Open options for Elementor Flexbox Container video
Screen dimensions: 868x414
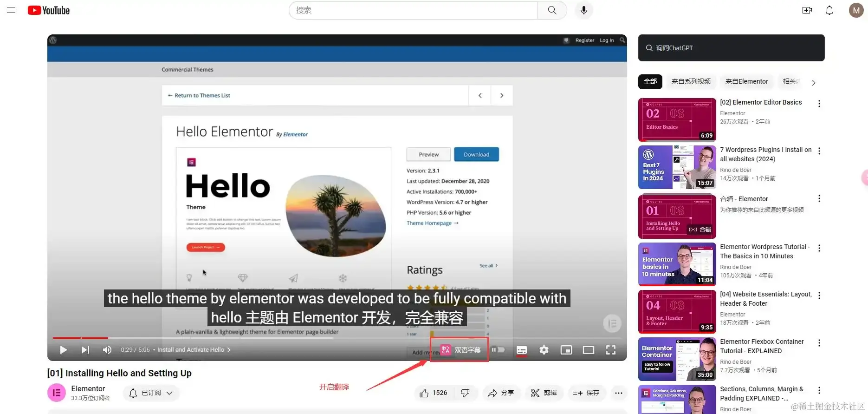click(x=819, y=343)
